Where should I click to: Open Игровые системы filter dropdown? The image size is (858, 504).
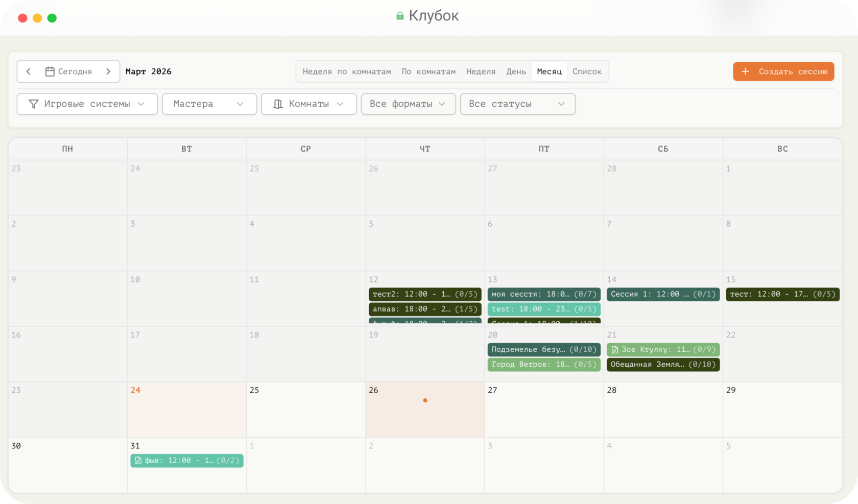click(87, 104)
